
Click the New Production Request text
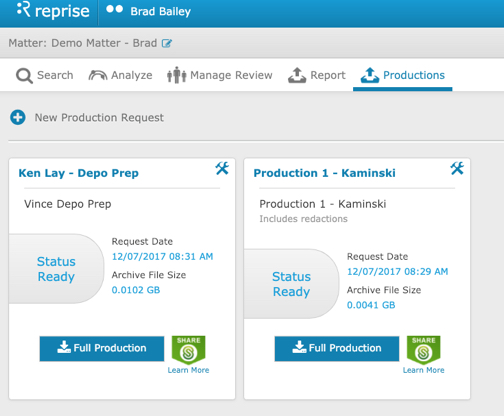tap(99, 118)
